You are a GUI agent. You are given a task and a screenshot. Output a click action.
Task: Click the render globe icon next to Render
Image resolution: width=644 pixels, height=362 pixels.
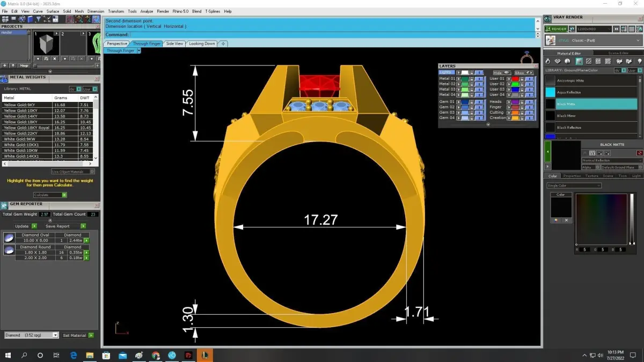coord(572,29)
